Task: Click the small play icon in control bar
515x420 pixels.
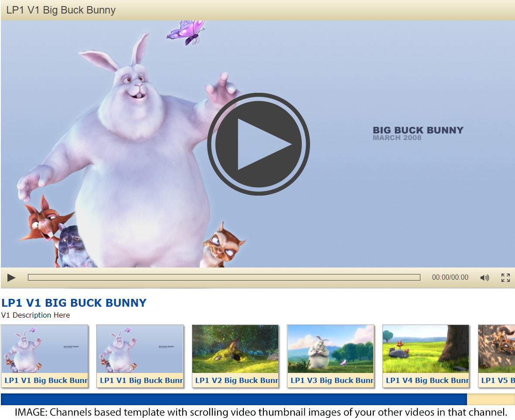Action: (11, 278)
